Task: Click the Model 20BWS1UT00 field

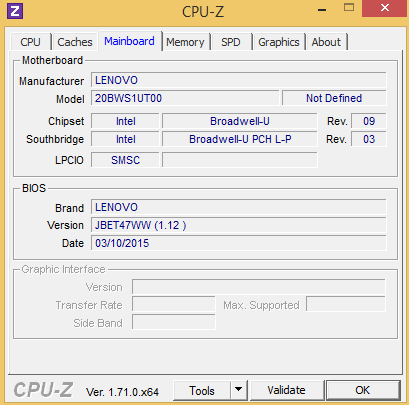Action: coord(185,98)
